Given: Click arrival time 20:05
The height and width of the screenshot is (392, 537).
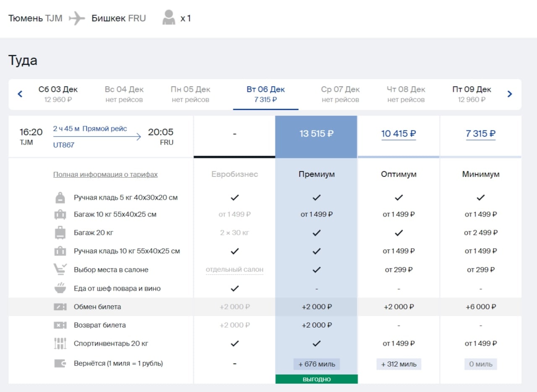Looking at the screenshot, I should point(161,132).
